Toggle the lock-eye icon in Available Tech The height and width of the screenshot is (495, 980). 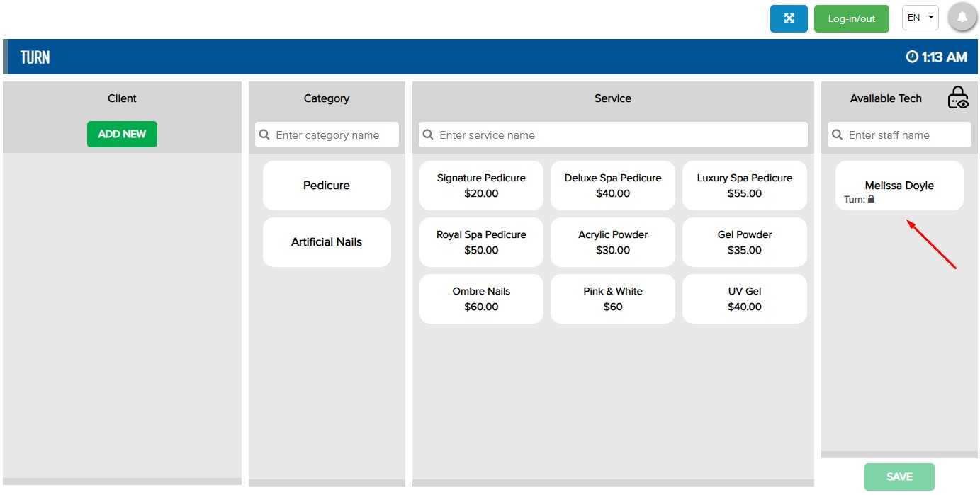(x=958, y=98)
